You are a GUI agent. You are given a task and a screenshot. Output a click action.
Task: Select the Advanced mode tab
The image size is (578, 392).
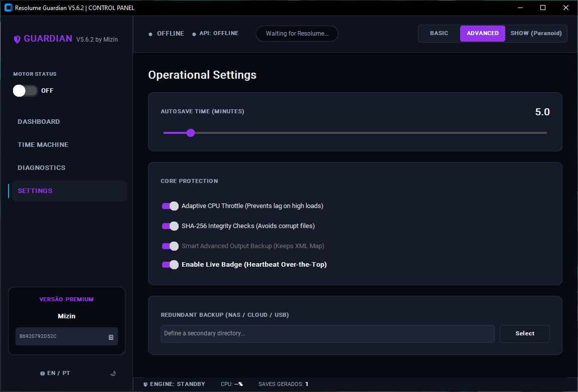(x=483, y=34)
